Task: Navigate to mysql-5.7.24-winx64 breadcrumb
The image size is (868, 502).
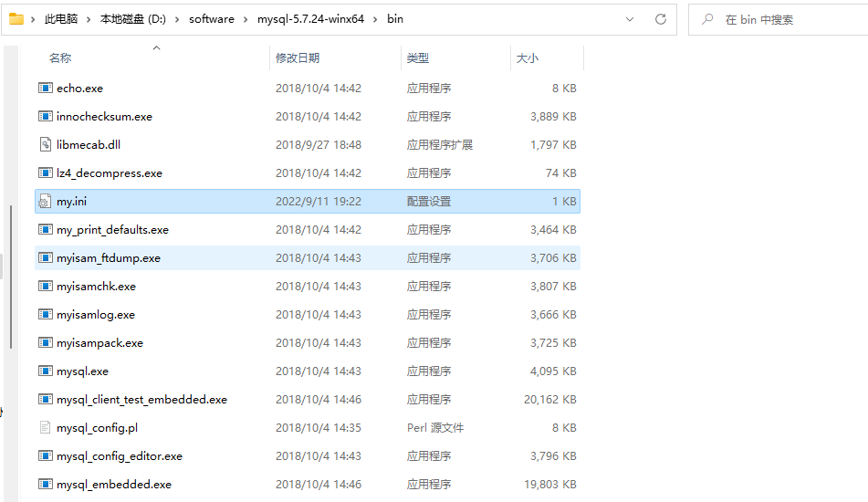Action: [x=310, y=19]
